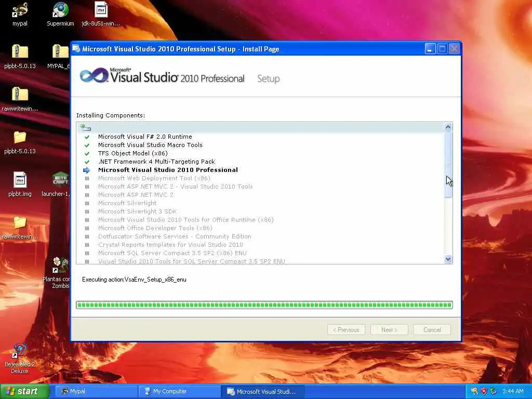Click the setup icon in title bar

[76, 49]
